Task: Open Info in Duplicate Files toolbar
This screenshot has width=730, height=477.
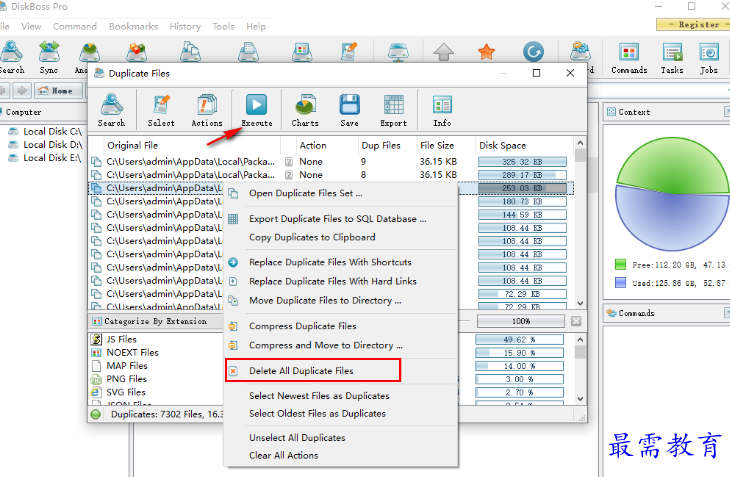Action: (442, 110)
